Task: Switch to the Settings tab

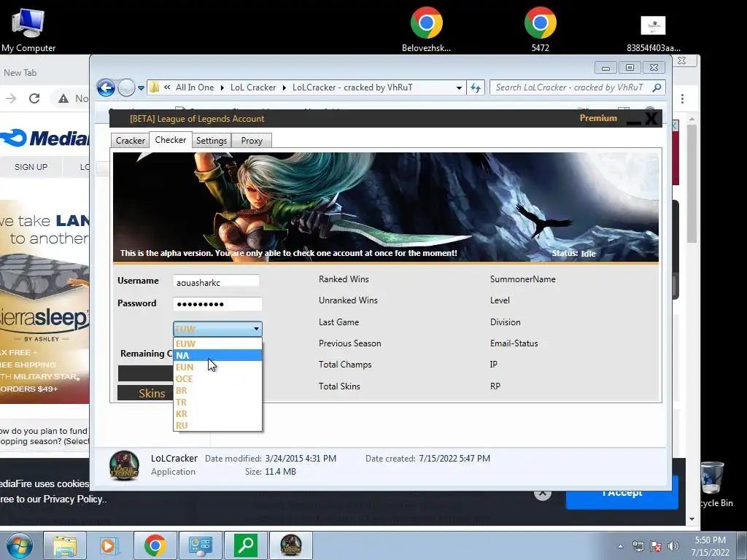Action: pyautogui.click(x=212, y=141)
